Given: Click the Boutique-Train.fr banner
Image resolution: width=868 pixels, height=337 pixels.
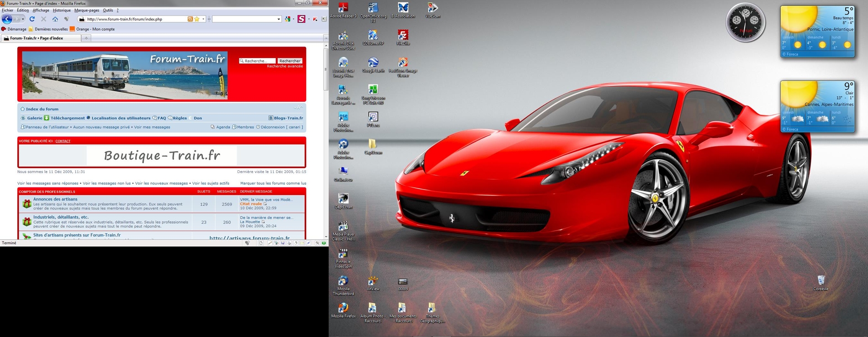Looking at the screenshot, I should tap(162, 156).
